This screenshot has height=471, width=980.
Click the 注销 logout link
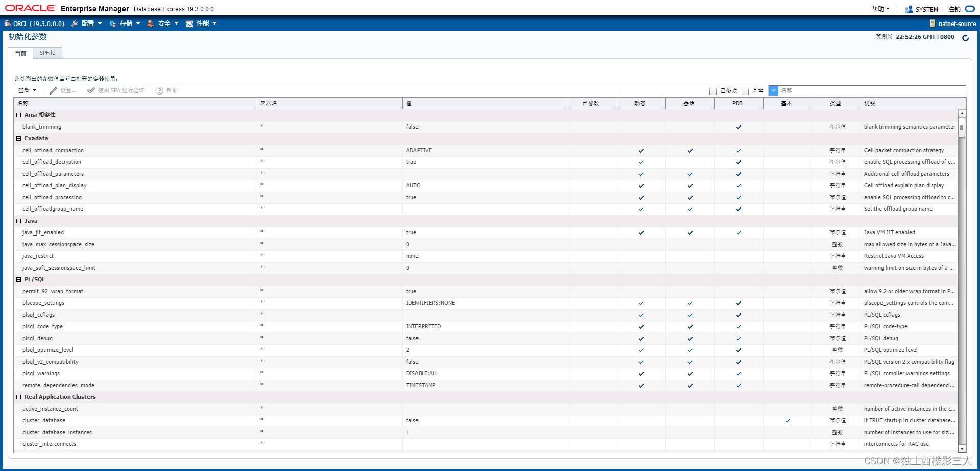(954, 9)
